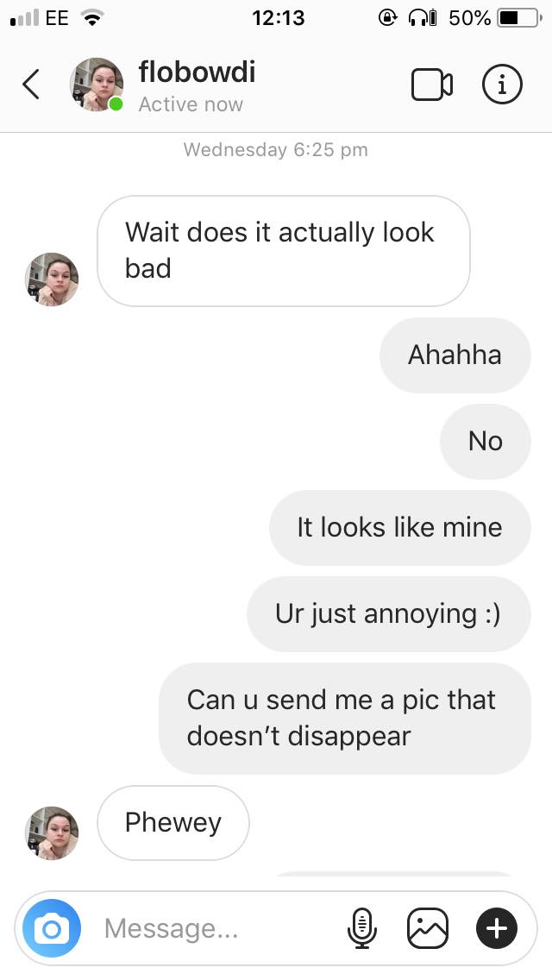Tap 'Can u send me a pic' message

[x=343, y=717]
